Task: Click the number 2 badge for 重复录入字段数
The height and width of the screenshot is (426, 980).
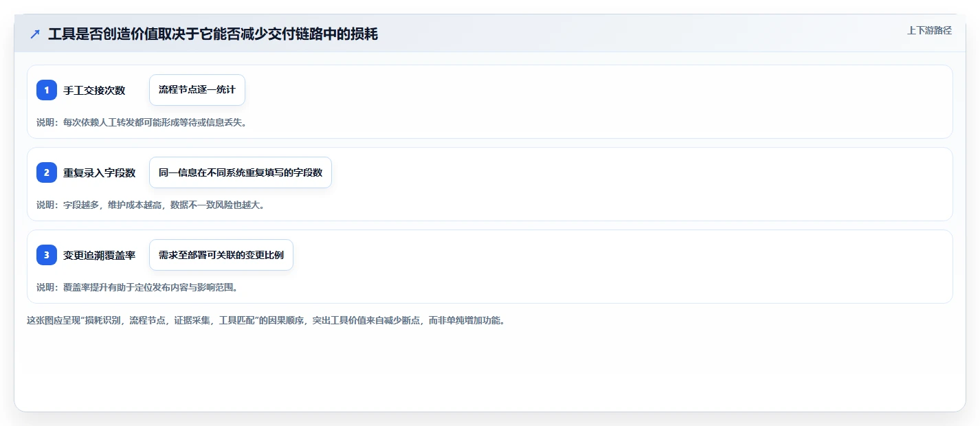Action: (x=47, y=172)
